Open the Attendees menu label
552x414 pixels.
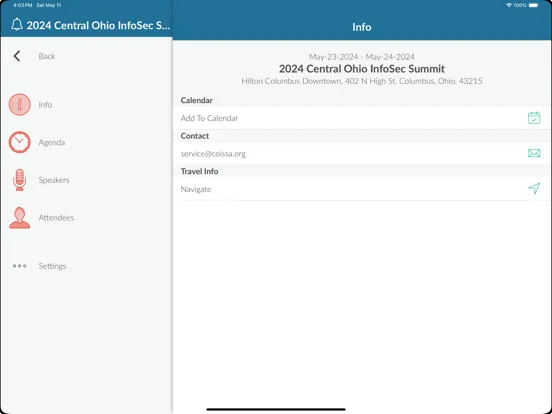coord(56,218)
